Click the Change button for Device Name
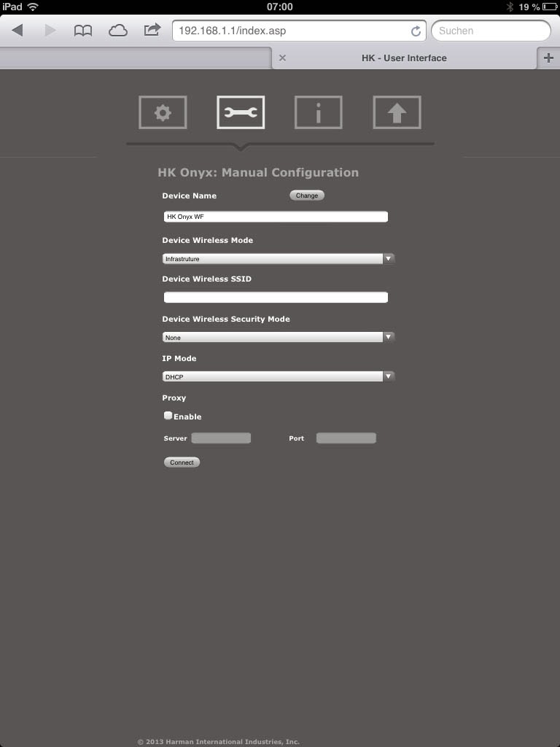The image size is (560, 747). point(307,196)
